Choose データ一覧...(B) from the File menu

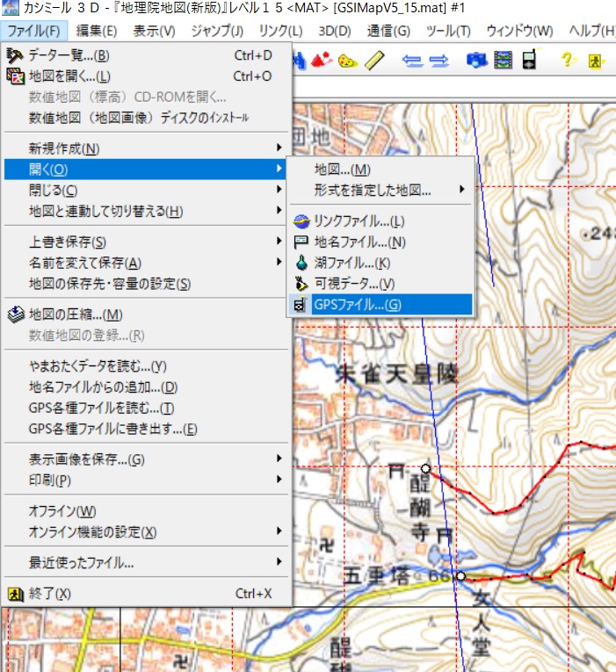click(147, 55)
